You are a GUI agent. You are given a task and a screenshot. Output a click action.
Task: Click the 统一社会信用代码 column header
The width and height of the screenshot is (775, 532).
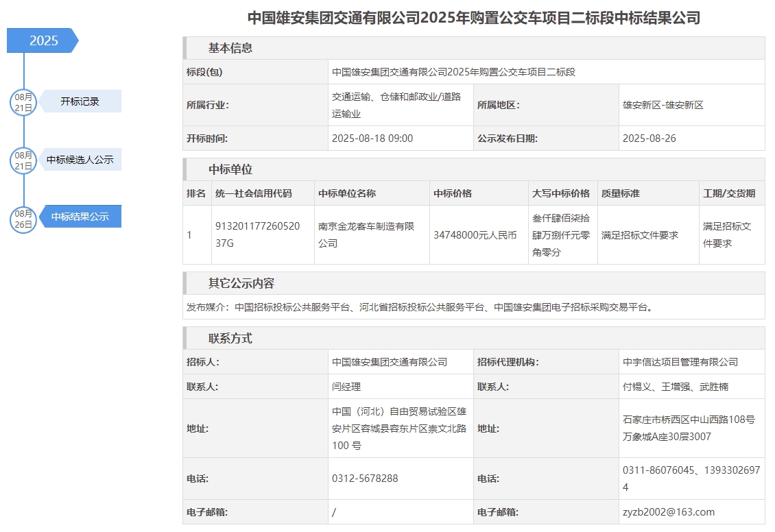(x=253, y=193)
